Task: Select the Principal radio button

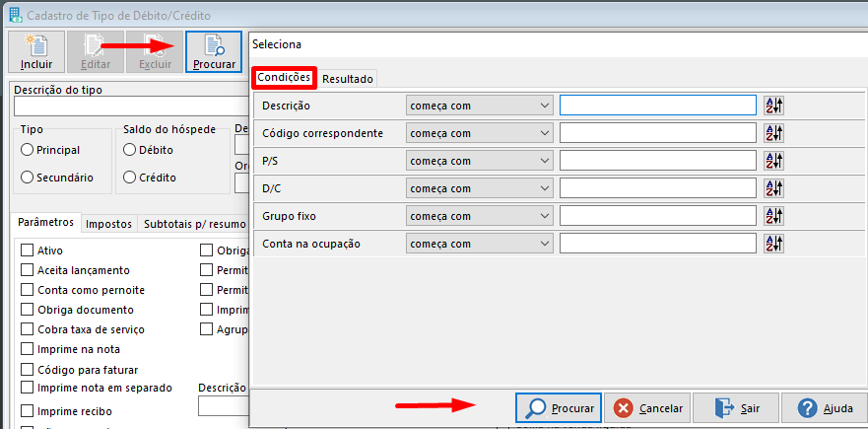Action: tap(26, 150)
